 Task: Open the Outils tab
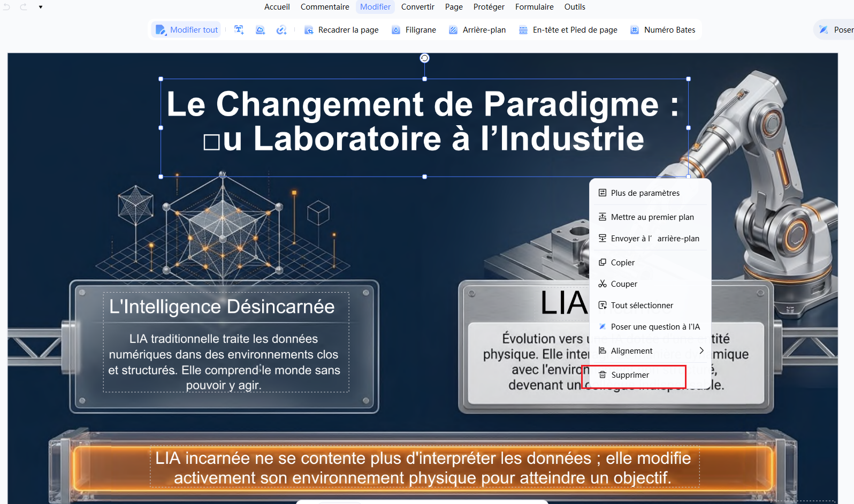click(x=575, y=7)
